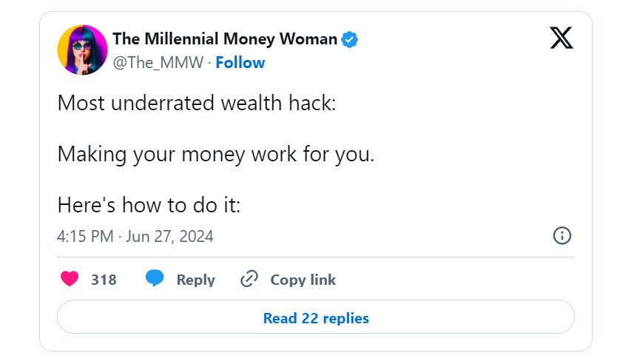Image resolution: width=634 pixels, height=364 pixels.
Task: Follow The Millennial Money Woman
Action: [x=240, y=63]
